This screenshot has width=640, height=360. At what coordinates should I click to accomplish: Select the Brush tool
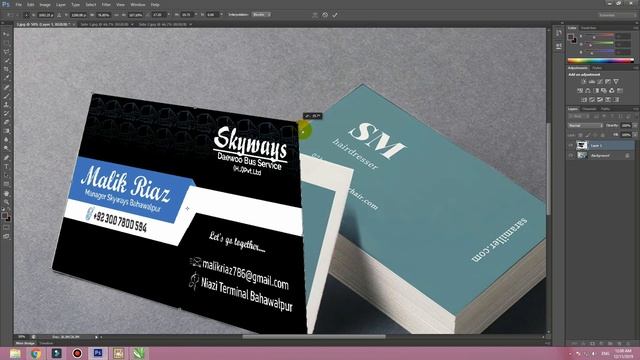click(x=6, y=96)
